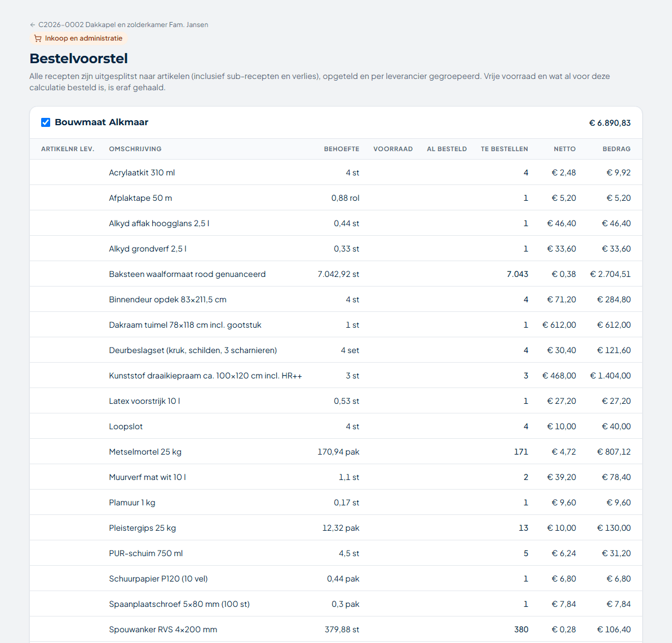This screenshot has width=672, height=643.
Task: Click the 7.042,92 st need value
Action: [339, 274]
